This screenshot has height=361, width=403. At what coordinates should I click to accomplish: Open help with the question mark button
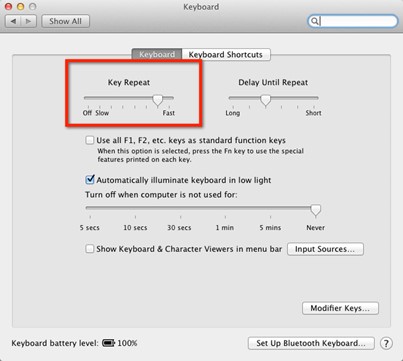click(x=386, y=343)
